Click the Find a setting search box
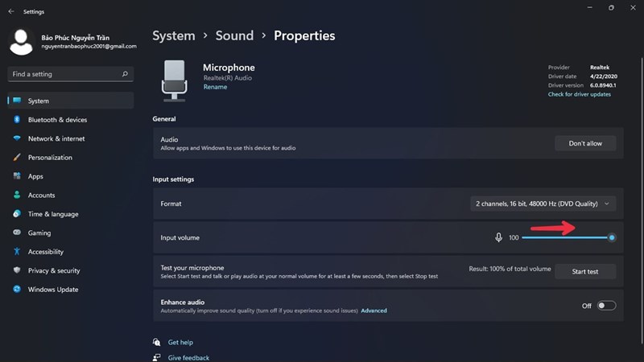The height and width of the screenshot is (362, 644). 64,74
